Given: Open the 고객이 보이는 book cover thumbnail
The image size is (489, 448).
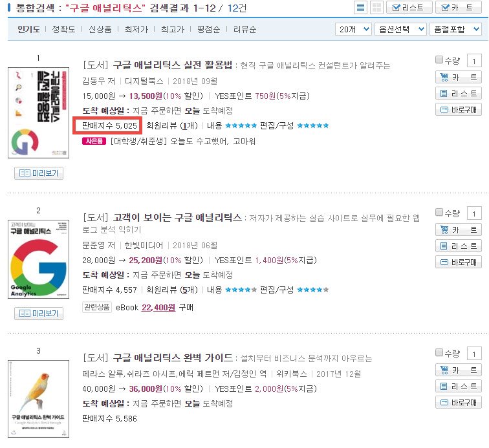Looking at the screenshot, I should click(x=38, y=259).
